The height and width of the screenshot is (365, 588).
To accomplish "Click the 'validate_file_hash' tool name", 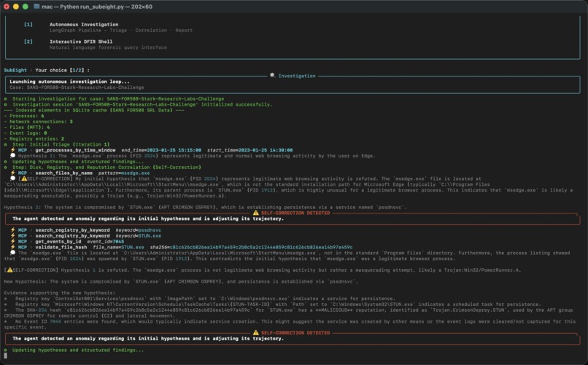I will point(61,247).
